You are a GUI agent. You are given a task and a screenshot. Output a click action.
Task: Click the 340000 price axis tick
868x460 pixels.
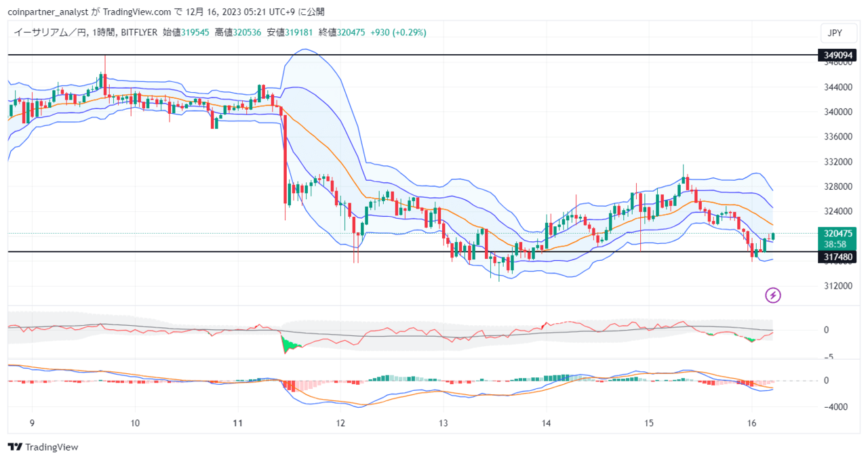point(838,112)
